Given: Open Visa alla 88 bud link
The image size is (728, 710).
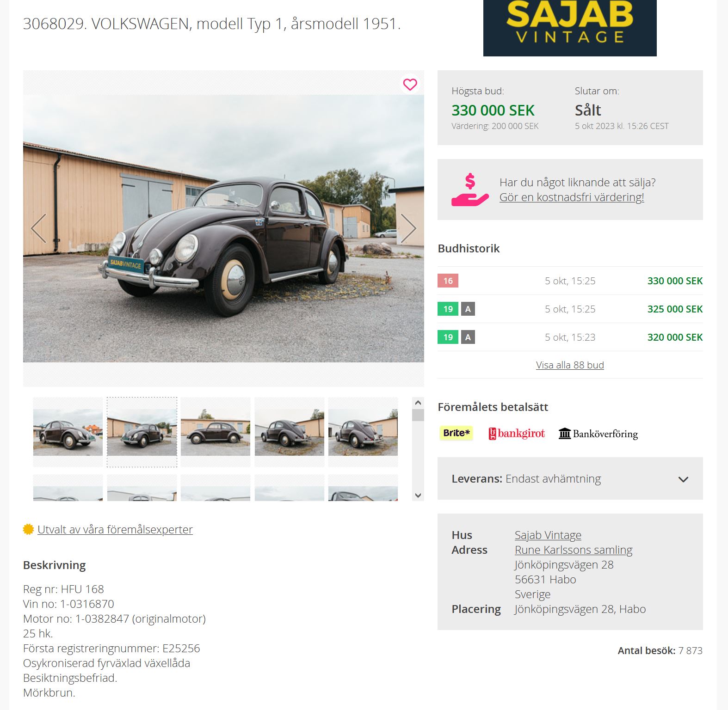Looking at the screenshot, I should [x=570, y=365].
